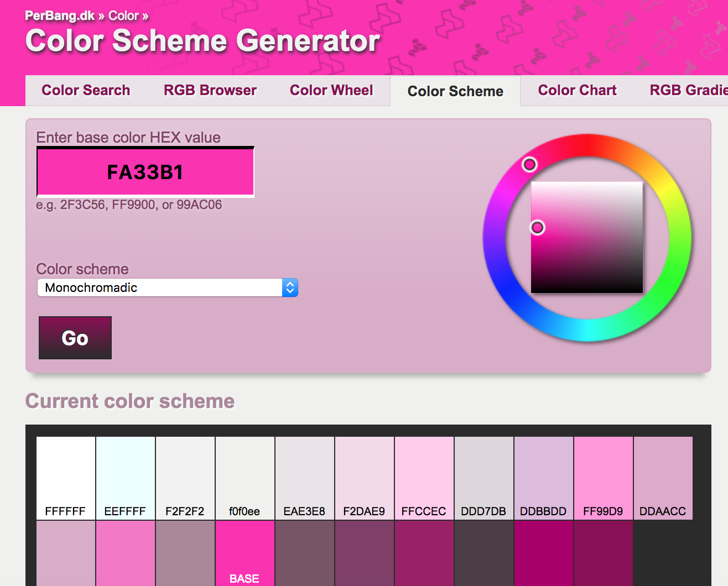Screen dimensions: 728x586
Task: Go to the Color Chart tab
Action: (577, 90)
